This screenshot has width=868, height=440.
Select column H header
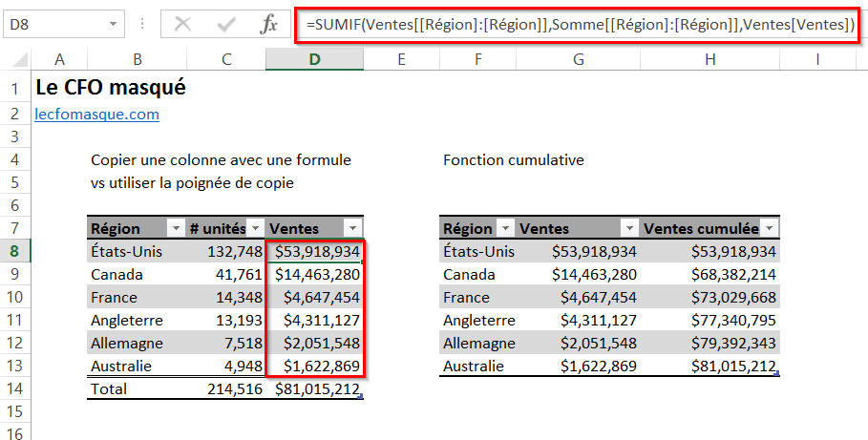pyautogui.click(x=709, y=59)
